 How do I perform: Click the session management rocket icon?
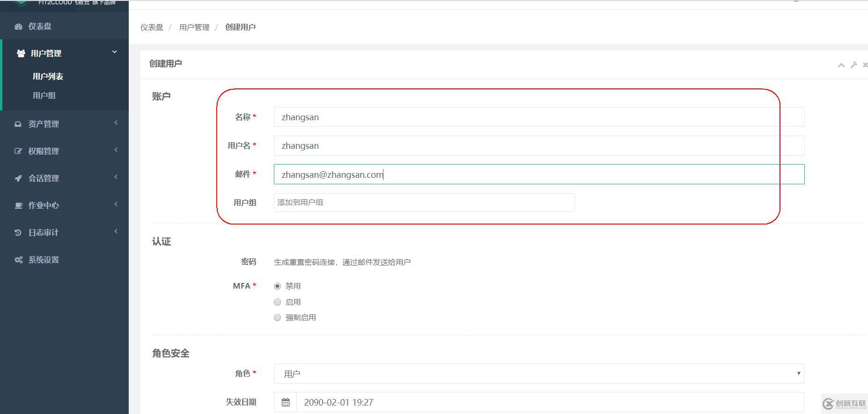(x=18, y=178)
